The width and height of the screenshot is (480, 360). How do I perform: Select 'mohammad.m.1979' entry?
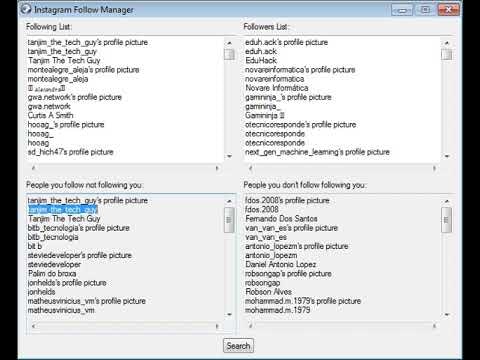pos(278,310)
